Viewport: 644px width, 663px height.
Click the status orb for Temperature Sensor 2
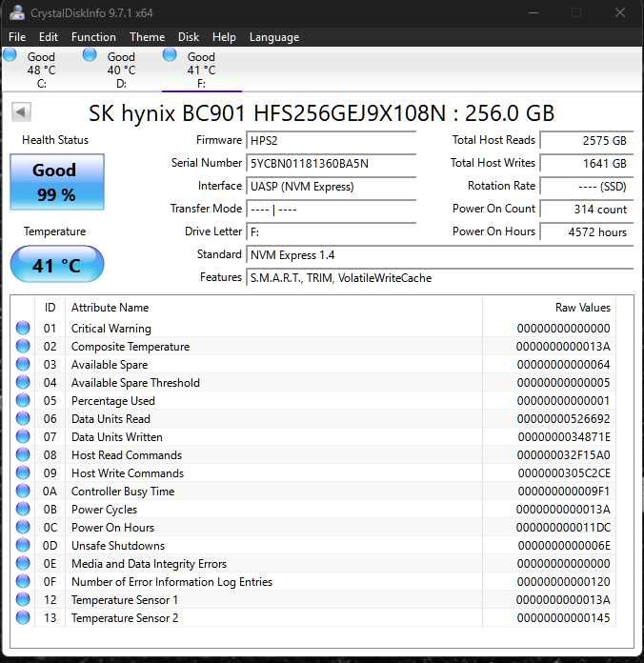coord(23,618)
